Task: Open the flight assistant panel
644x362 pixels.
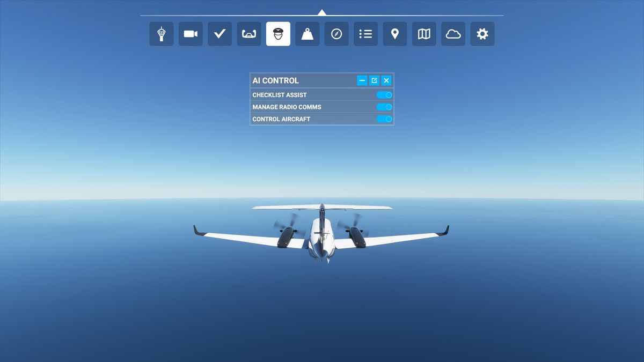Action: 248,33
